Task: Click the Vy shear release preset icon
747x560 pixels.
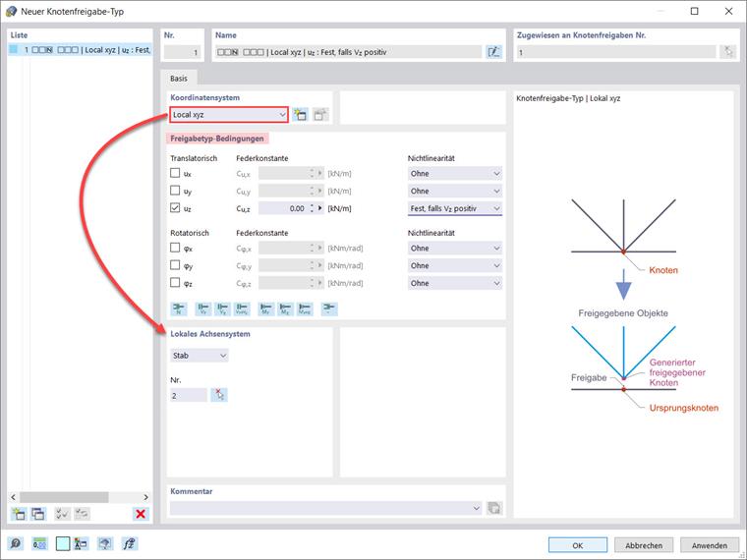Action: point(203,308)
